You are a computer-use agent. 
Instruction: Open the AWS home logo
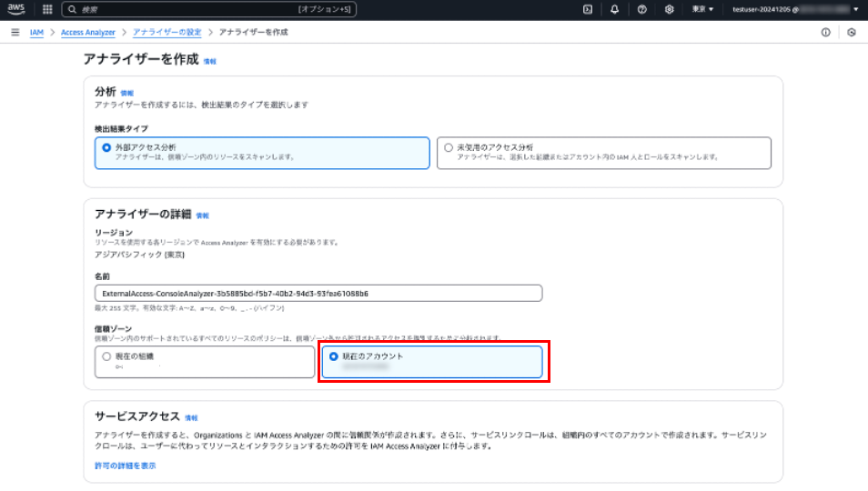[16, 9]
